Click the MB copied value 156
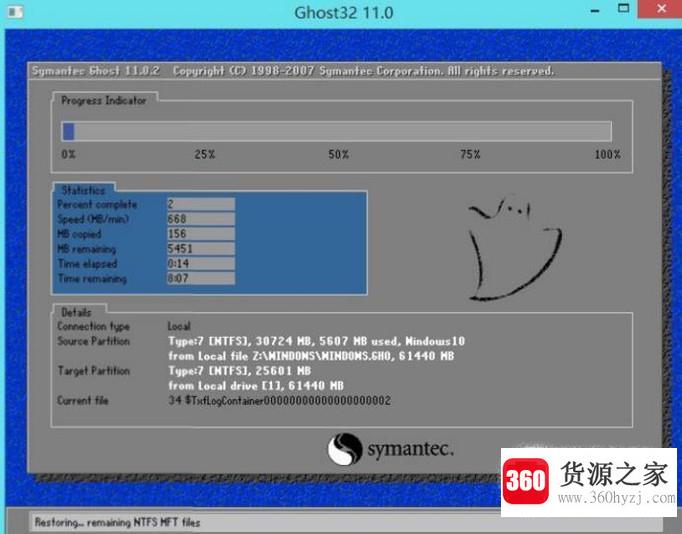The image size is (682, 534). pyautogui.click(x=201, y=234)
